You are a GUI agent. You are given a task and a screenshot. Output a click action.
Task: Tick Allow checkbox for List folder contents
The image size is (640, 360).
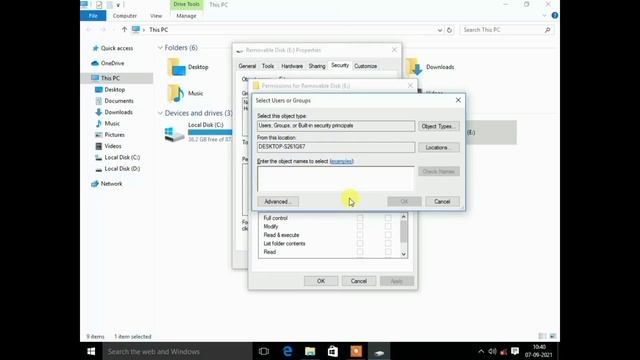coord(360,243)
